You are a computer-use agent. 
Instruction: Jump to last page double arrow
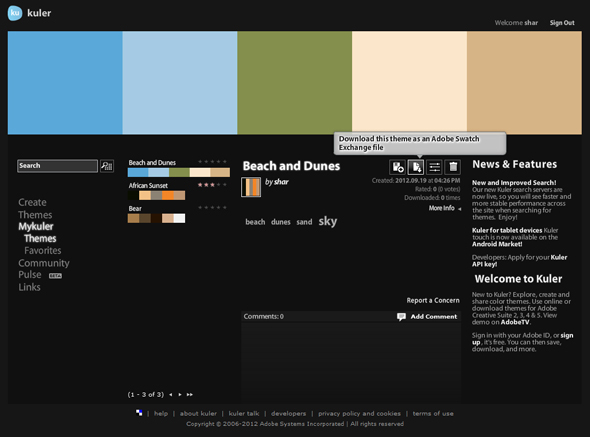[x=190, y=394]
